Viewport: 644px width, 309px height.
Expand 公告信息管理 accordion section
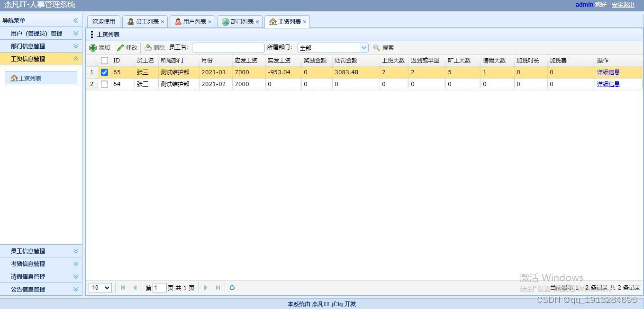coord(41,290)
